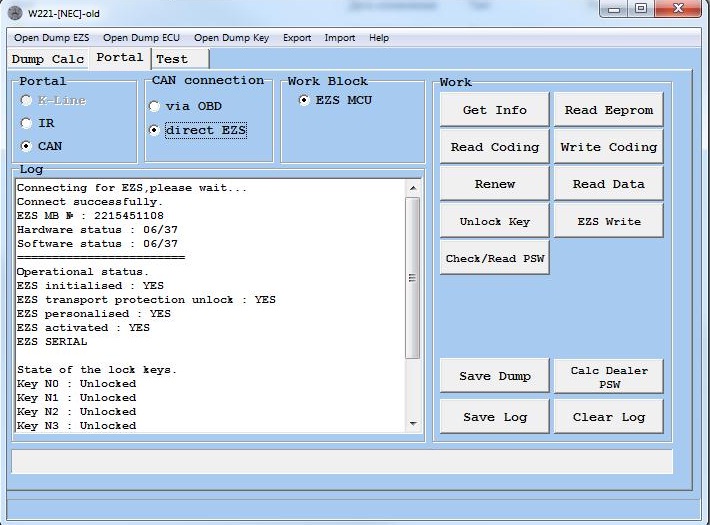Click the Get Info button
Screen dimensions: 710x525
coord(494,110)
